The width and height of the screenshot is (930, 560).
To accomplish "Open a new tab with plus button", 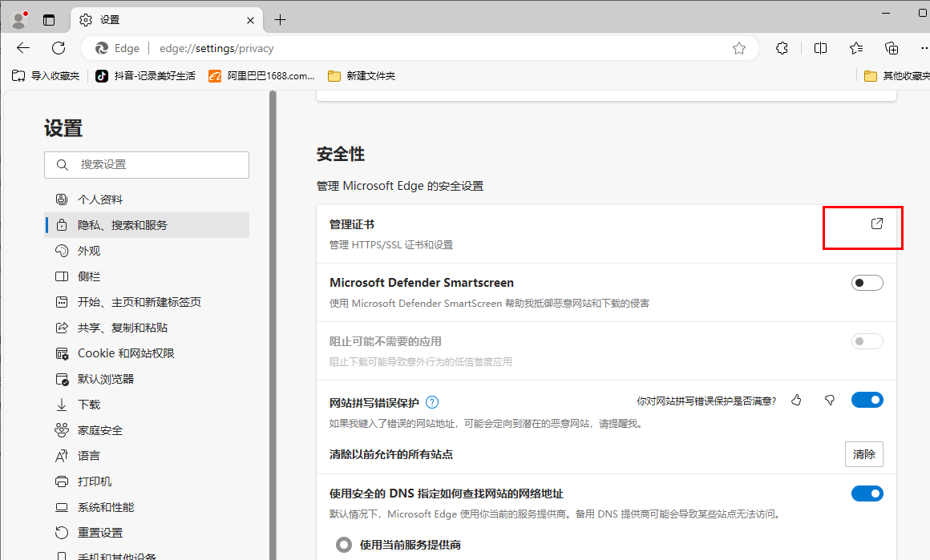I will (x=280, y=20).
